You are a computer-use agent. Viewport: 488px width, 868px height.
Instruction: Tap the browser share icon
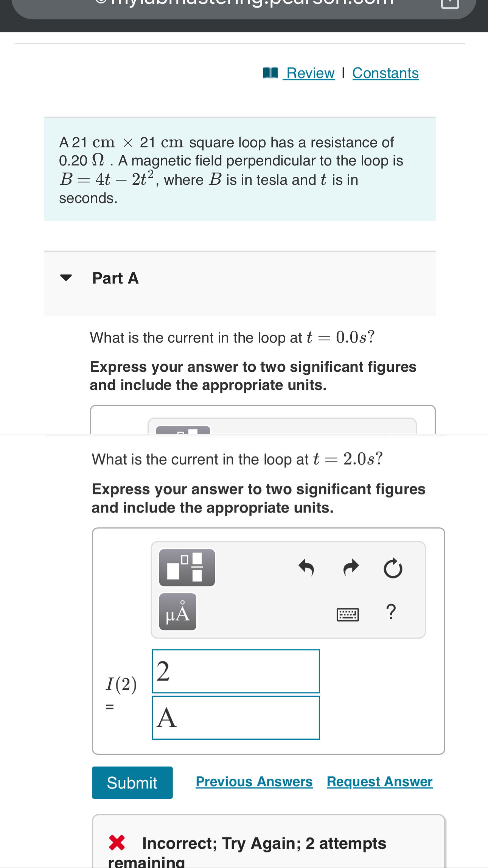point(450,3)
